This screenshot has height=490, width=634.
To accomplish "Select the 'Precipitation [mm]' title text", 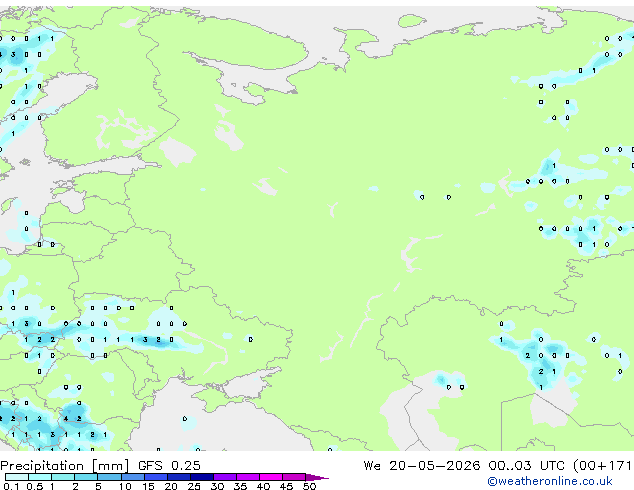I will coord(65,466).
